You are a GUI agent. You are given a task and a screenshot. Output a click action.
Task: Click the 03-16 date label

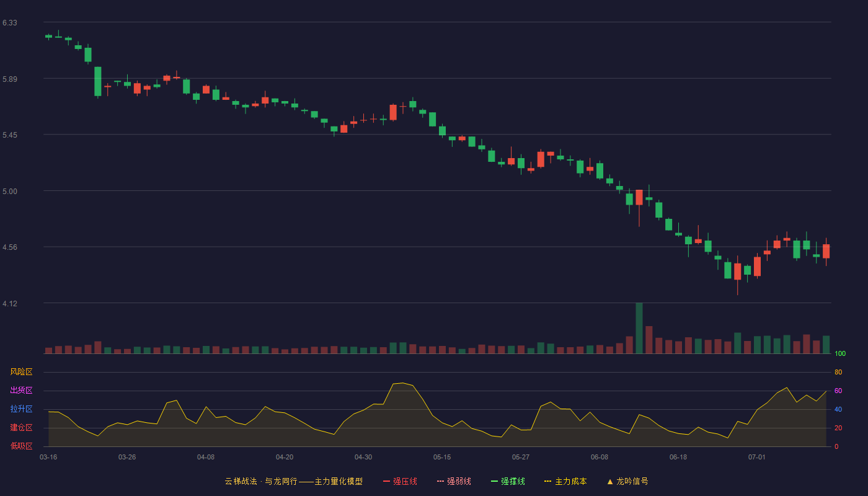click(x=48, y=457)
